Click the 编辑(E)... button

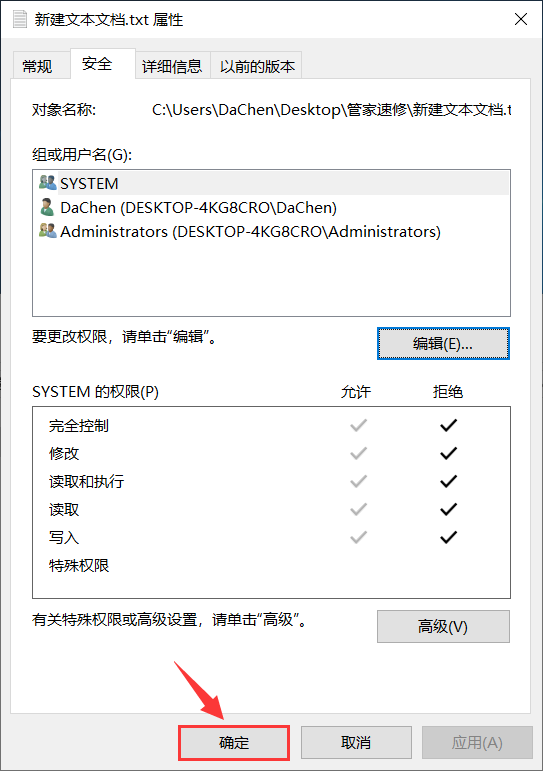(443, 343)
